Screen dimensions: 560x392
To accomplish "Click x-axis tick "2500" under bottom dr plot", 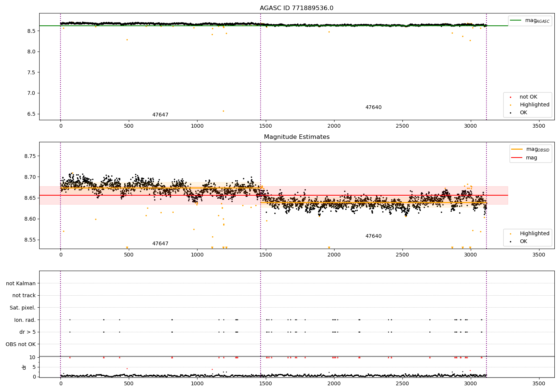I will tap(402, 383).
